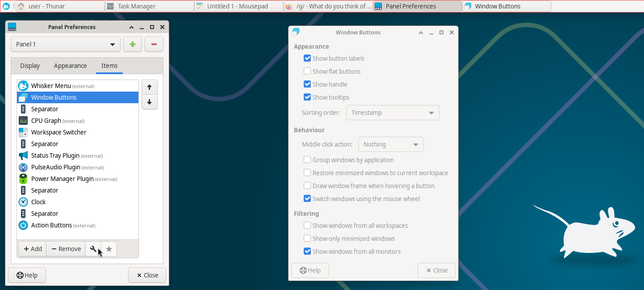The height and width of the screenshot is (290, 644).
Task: Open the Panel 1 selector dropdown
Action: point(66,44)
